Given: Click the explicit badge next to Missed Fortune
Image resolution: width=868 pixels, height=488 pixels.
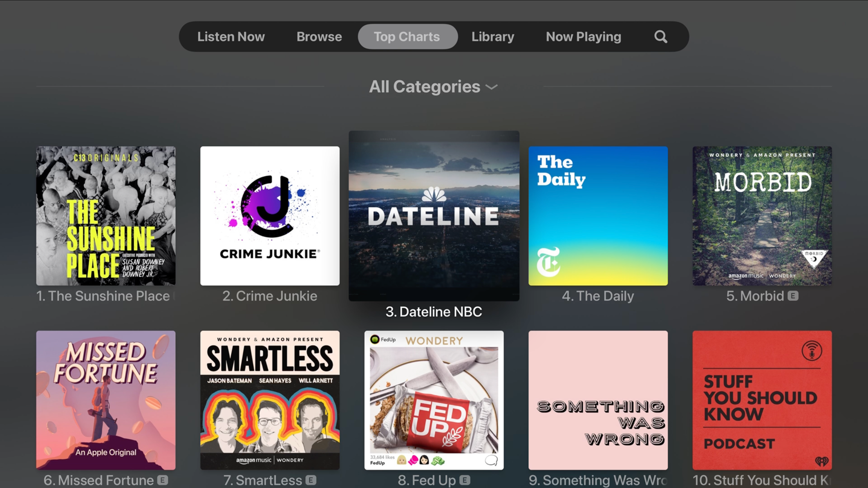Looking at the screenshot, I should 163,480.
